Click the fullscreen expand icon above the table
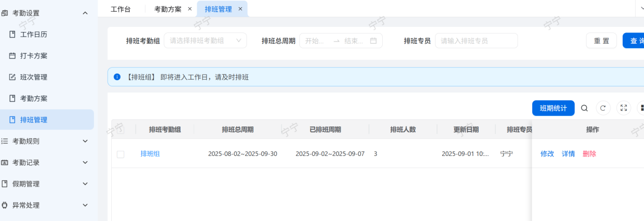 click(624, 108)
